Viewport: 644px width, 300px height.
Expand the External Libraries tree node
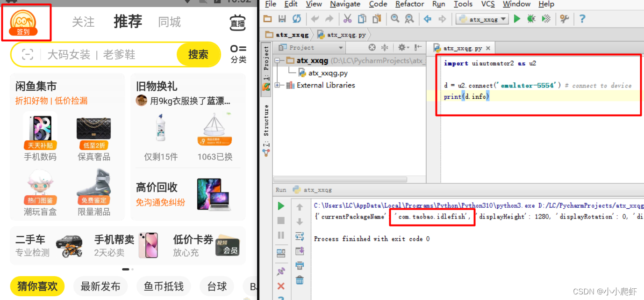pyautogui.click(x=277, y=85)
